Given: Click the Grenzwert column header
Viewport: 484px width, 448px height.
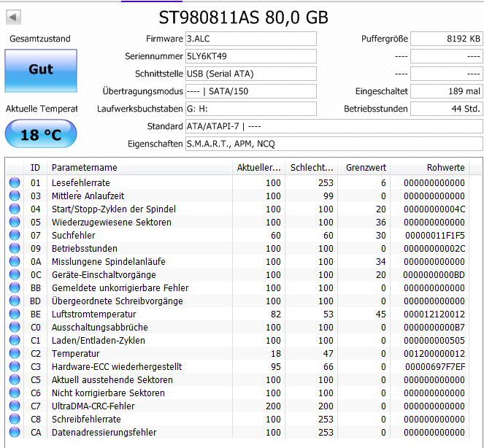Looking at the screenshot, I should [x=364, y=168].
